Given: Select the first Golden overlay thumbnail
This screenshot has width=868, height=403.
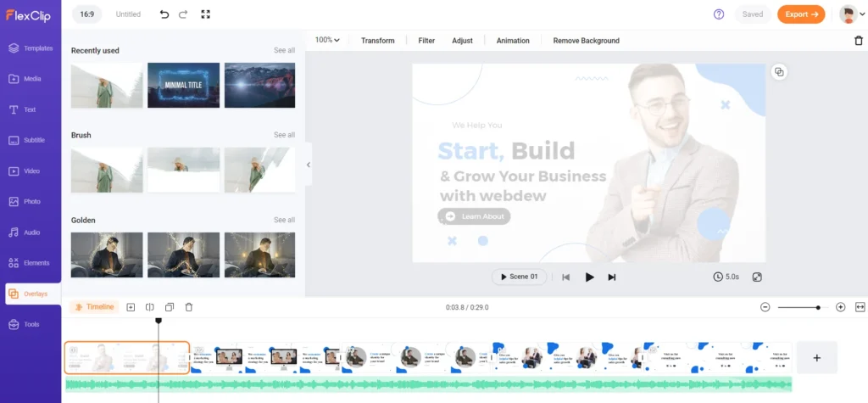Looking at the screenshot, I should click(x=107, y=255).
